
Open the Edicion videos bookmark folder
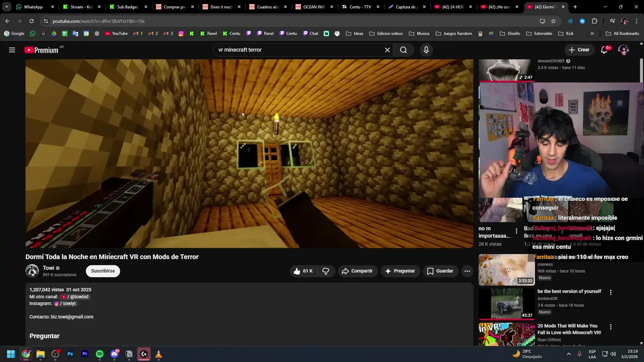click(x=386, y=34)
